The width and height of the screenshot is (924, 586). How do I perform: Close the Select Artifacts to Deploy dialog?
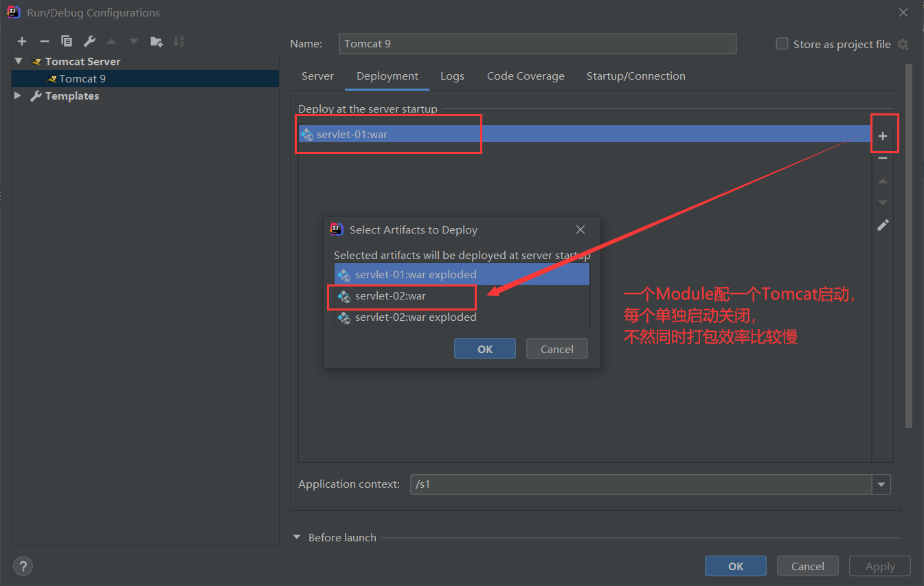click(581, 229)
